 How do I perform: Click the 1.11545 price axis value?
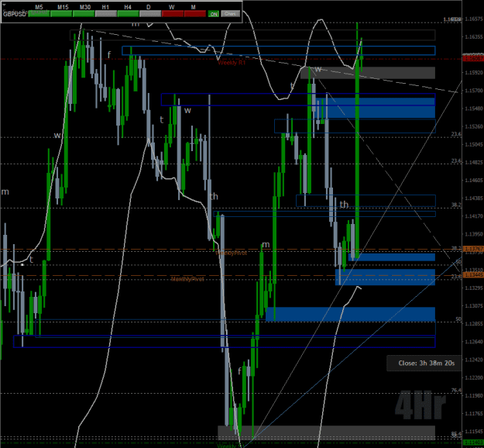(474, 431)
